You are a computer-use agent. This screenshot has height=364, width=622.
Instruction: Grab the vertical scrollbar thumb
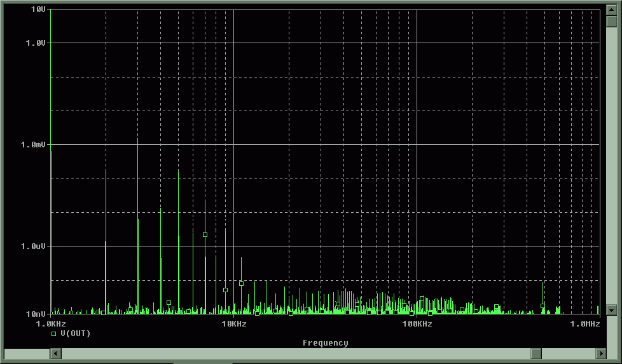tap(611, 22)
